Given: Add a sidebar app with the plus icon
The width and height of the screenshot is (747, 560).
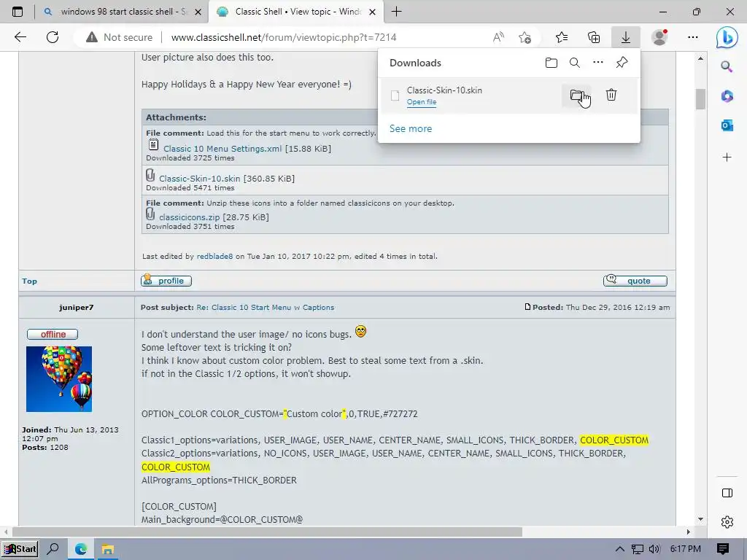Looking at the screenshot, I should tap(727, 157).
